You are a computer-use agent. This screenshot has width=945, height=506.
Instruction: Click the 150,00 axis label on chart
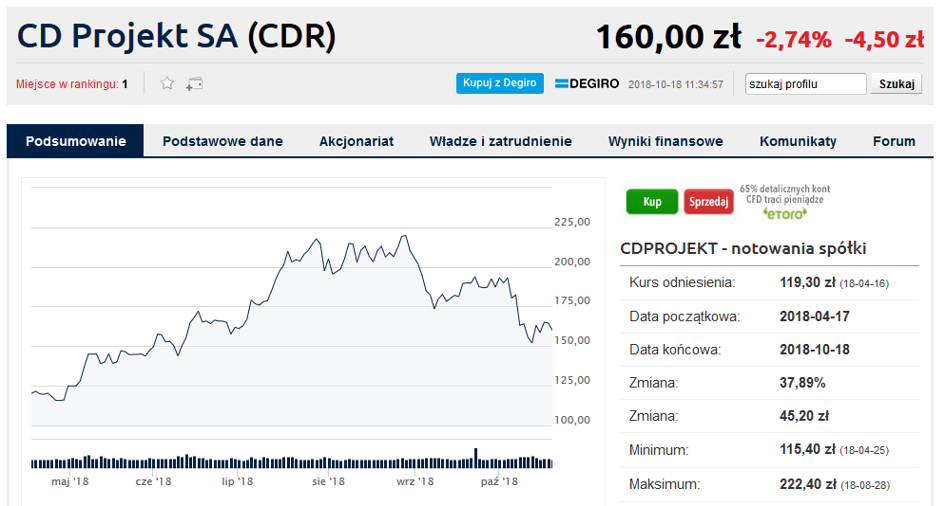tap(572, 340)
